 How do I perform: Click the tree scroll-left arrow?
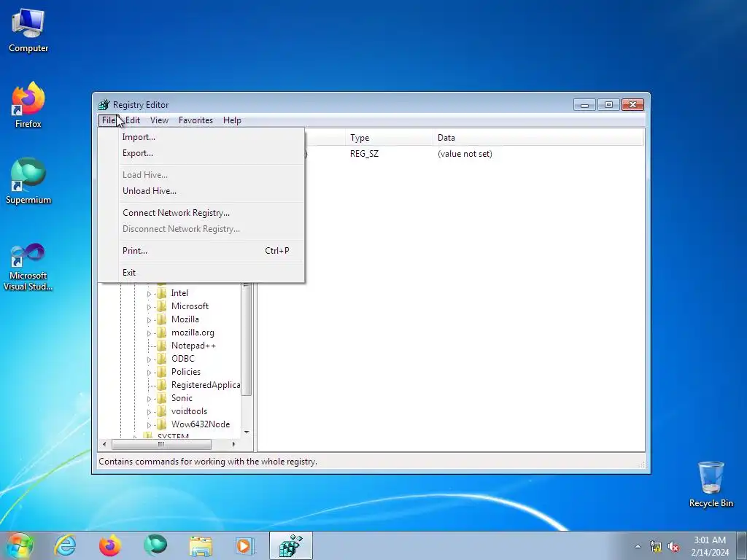click(104, 444)
